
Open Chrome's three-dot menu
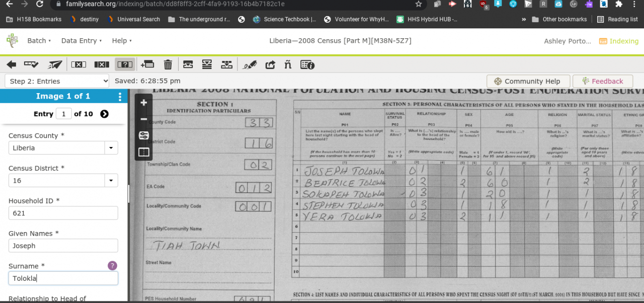(635, 4)
